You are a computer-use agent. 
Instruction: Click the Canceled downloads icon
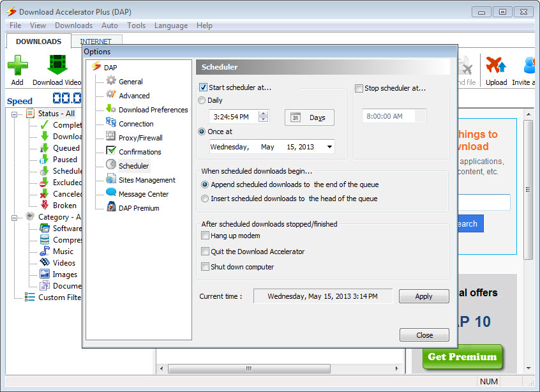(x=45, y=193)
